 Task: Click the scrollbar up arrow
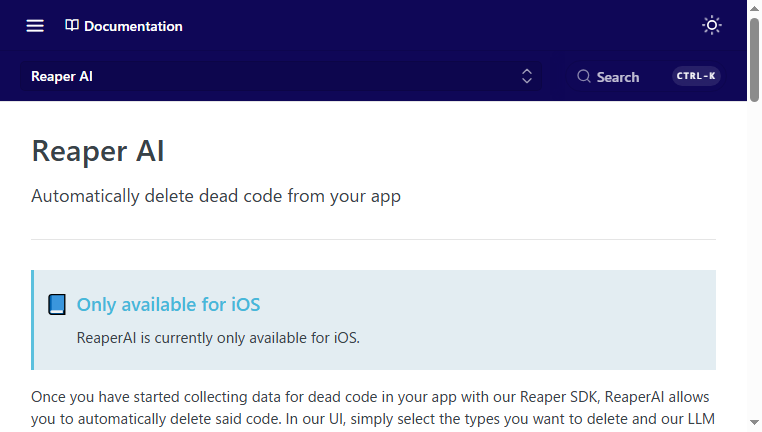[x=754, y=8]
